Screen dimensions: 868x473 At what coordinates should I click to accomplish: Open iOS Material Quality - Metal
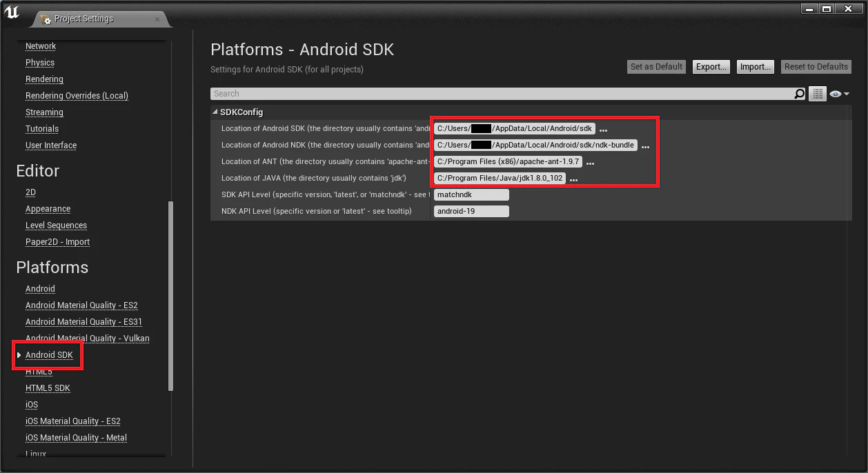pyautogui.click(x=76, y=438)
